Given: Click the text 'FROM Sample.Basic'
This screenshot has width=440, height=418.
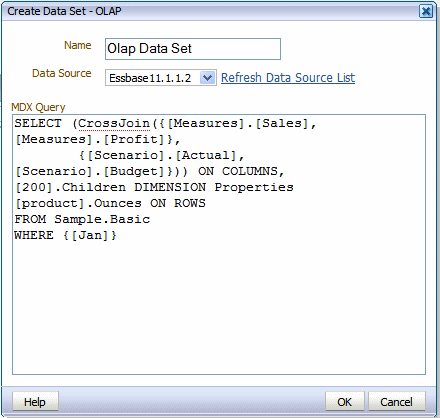Looking at the screenshot, I should point(82,219).
